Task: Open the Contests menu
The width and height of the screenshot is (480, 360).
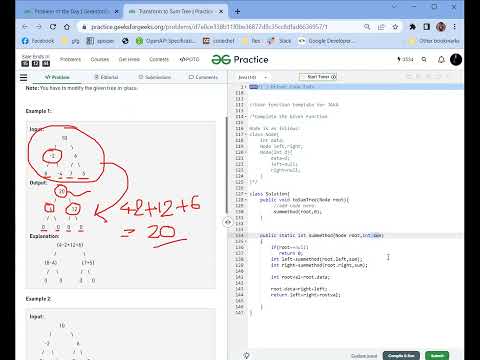Action: 159,59
